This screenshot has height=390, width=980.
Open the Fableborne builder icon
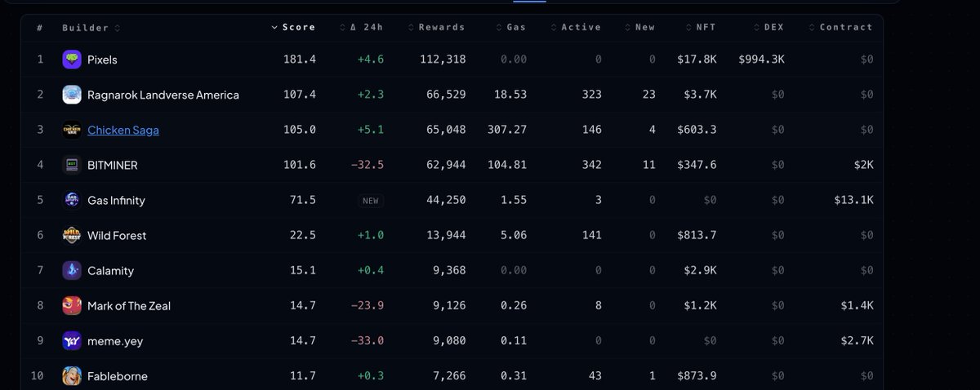(x=72, y=375)
